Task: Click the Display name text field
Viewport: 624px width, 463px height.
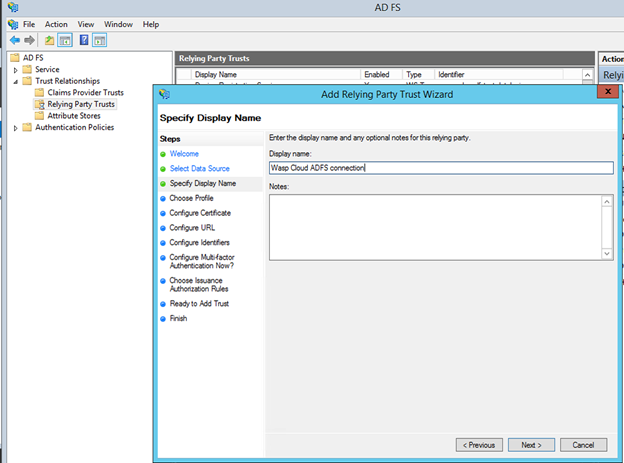Action: click(x=440, y=168)
